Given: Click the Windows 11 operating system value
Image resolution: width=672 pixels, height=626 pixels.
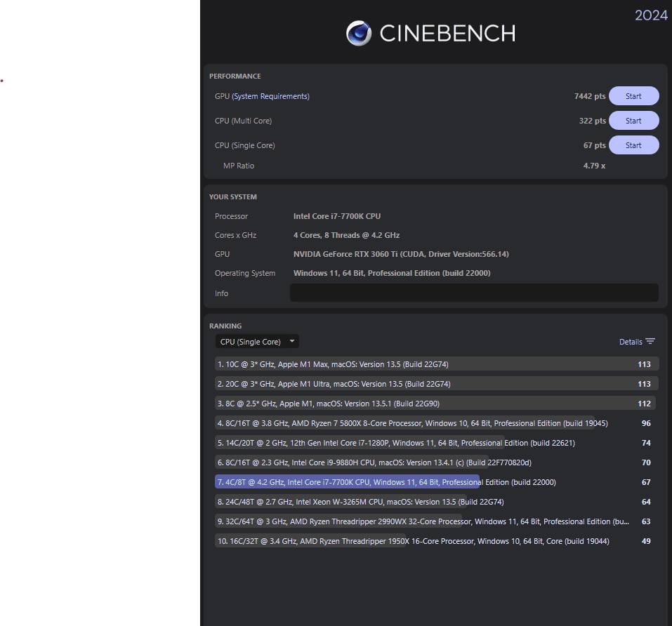Looking at the screenshot, I should tap(392, 273).
